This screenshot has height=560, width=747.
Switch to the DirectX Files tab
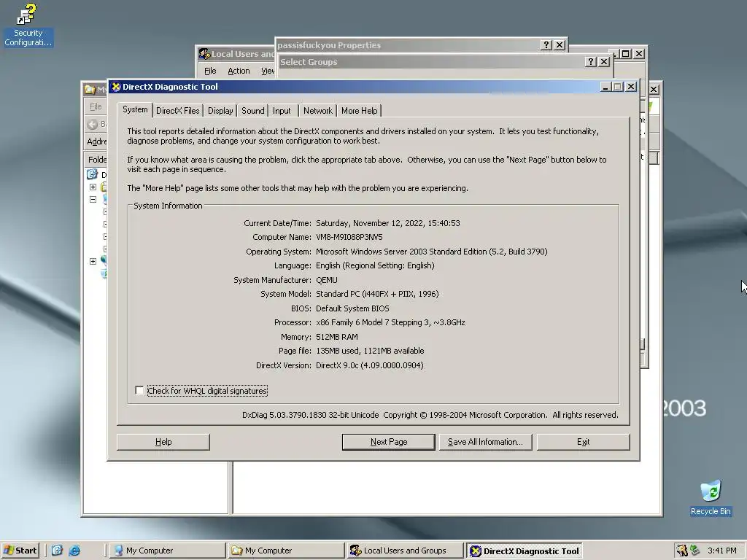point(178,111)
